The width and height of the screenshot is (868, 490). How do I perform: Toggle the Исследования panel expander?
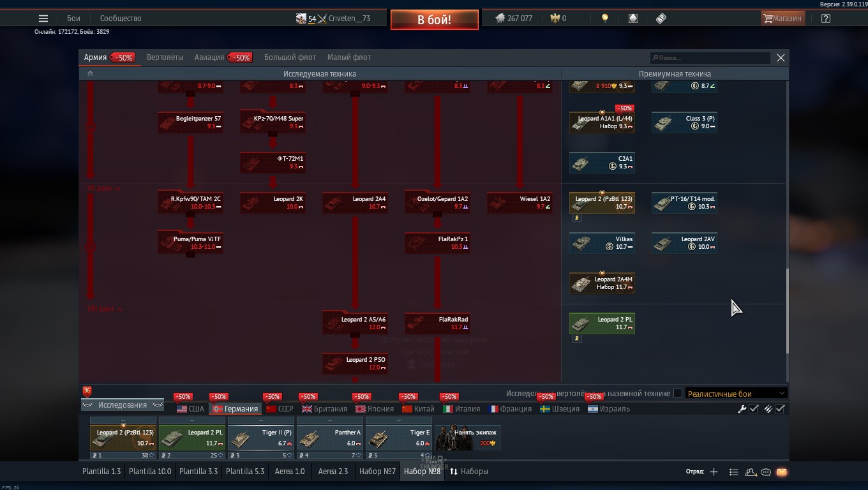point(123,405)
